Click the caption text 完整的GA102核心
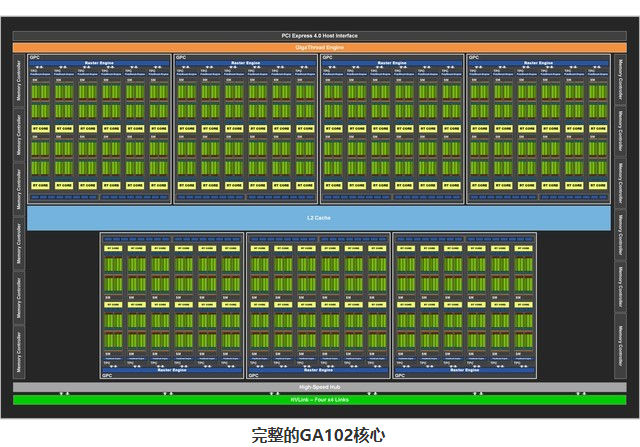 (x=319, y=435)
